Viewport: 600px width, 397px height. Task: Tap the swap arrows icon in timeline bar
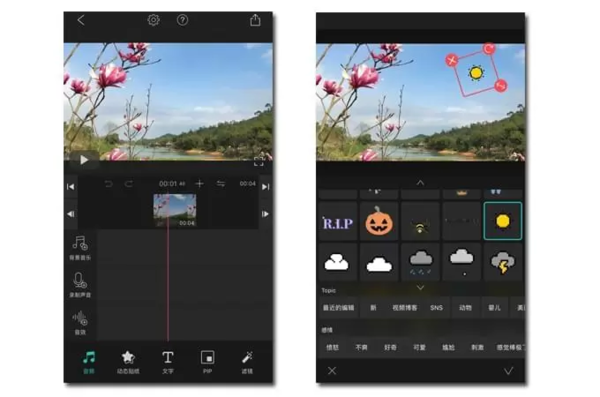click(x=221, y=184)
